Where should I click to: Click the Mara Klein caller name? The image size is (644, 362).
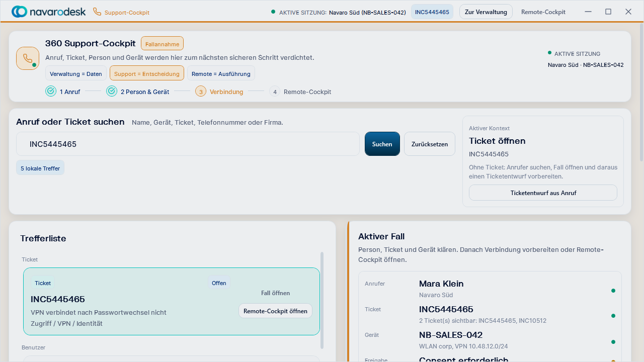click(441, 284)
